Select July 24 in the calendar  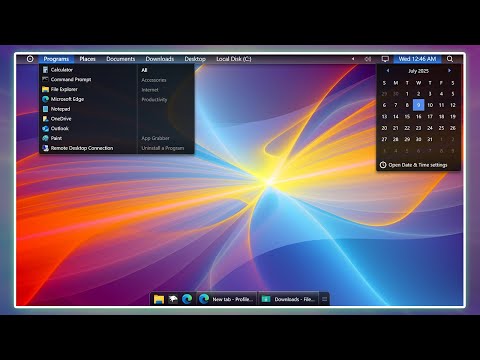[x=430, y=128]
